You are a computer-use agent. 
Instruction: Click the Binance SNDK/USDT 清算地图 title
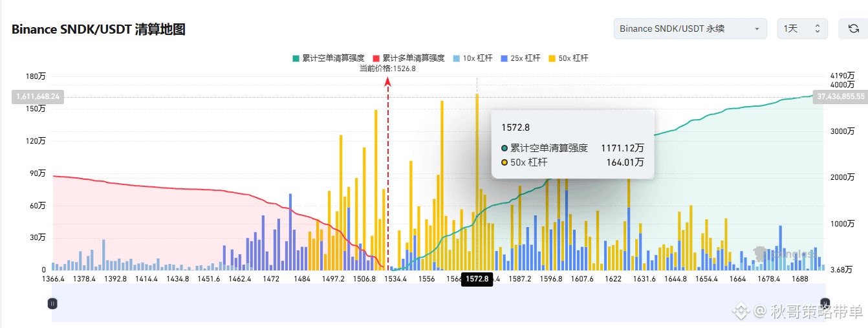click(x=98, y=30)
